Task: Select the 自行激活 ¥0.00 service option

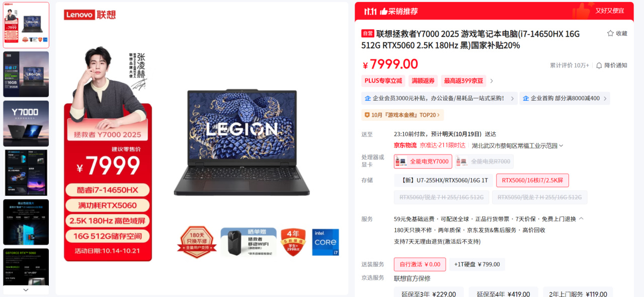Action: [420, 264]
